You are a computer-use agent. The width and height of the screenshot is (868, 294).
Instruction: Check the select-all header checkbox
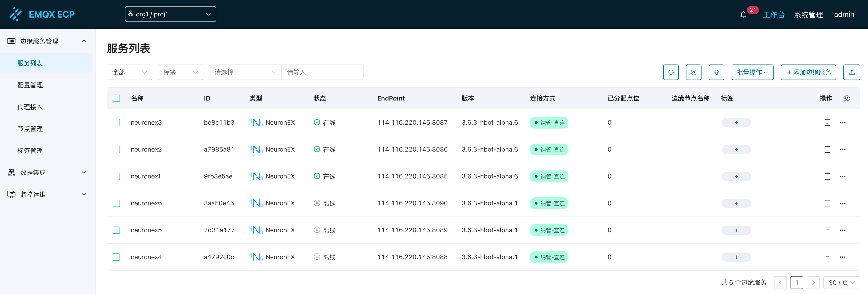[x=116, y=98]
